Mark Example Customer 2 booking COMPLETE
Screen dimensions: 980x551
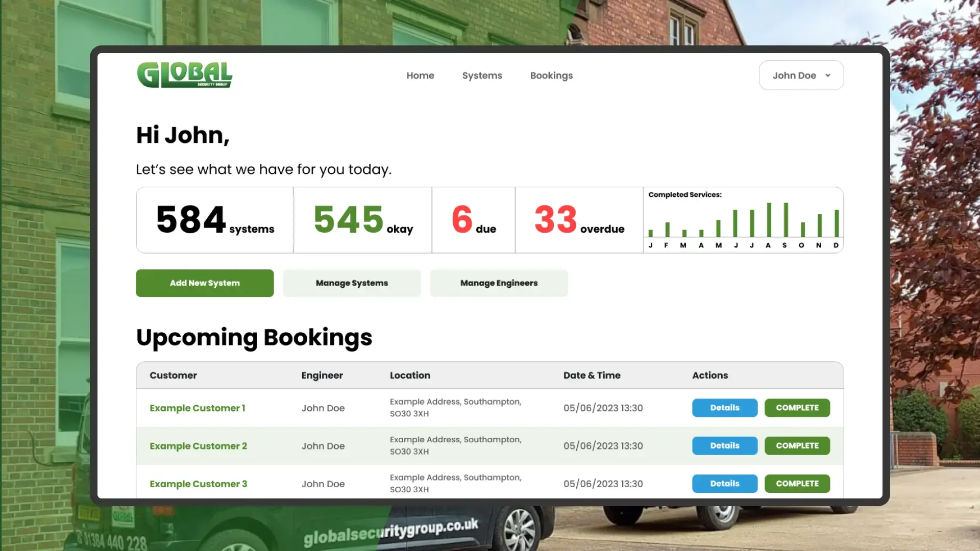pos(797,445)
